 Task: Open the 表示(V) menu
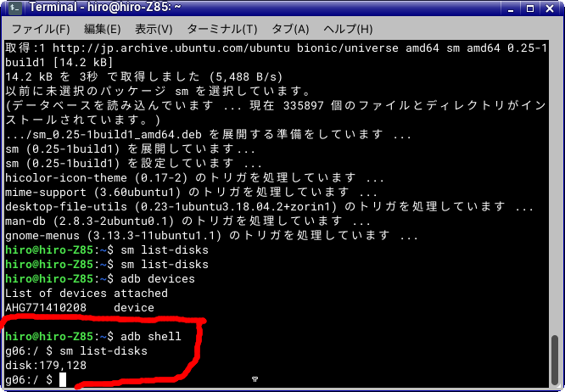[154, 29]
